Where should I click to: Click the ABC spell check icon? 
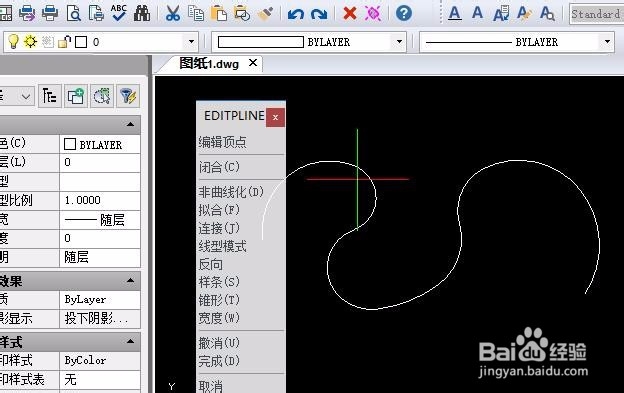click(119, 13)
